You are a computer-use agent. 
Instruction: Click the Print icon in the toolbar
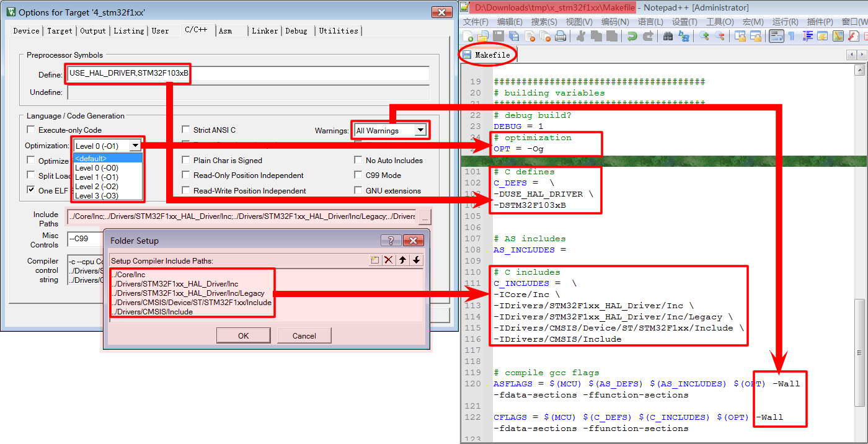tap(560, 37)
